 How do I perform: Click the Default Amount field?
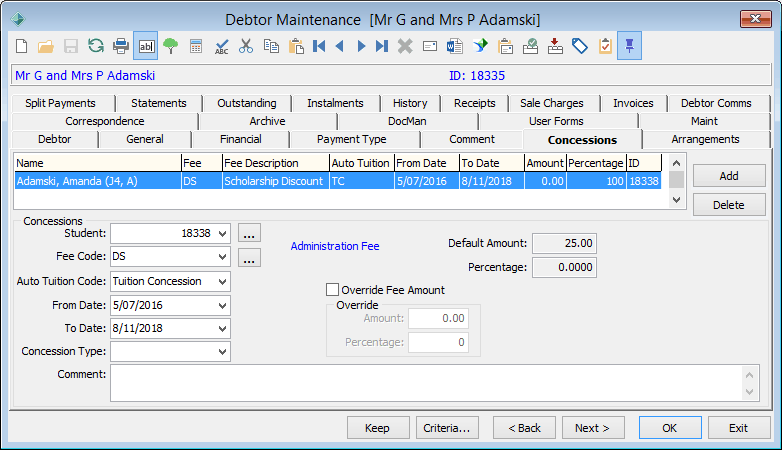564,243
